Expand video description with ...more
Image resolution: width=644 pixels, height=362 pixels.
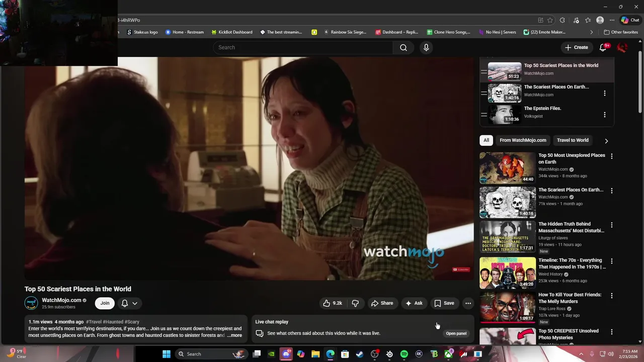(234, 335)
